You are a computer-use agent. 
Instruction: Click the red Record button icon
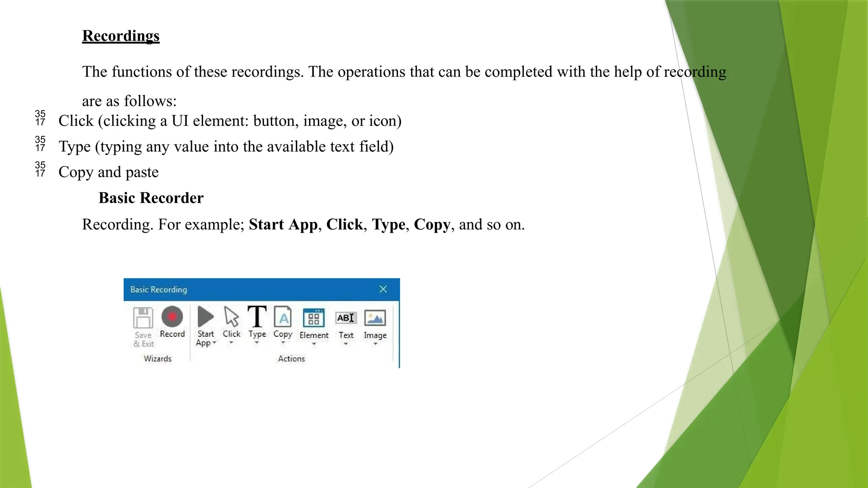point(172,317)
